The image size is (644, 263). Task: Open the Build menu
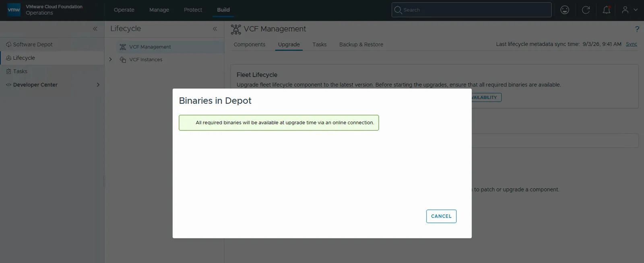click(x=223, y=10)
